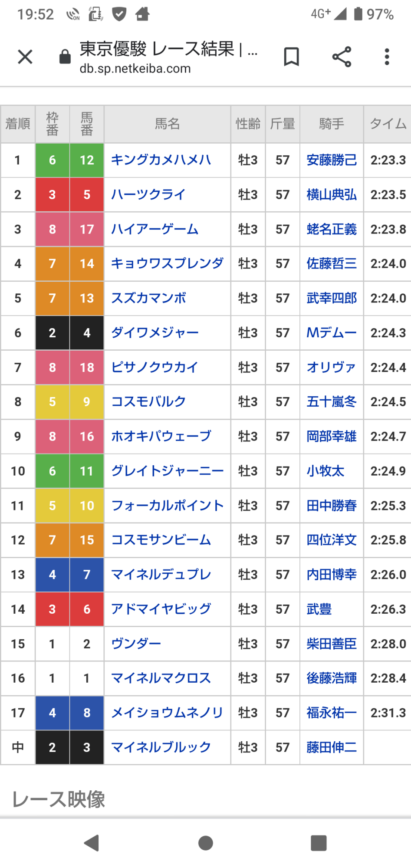Open jockey link 福永祐一

332,713
